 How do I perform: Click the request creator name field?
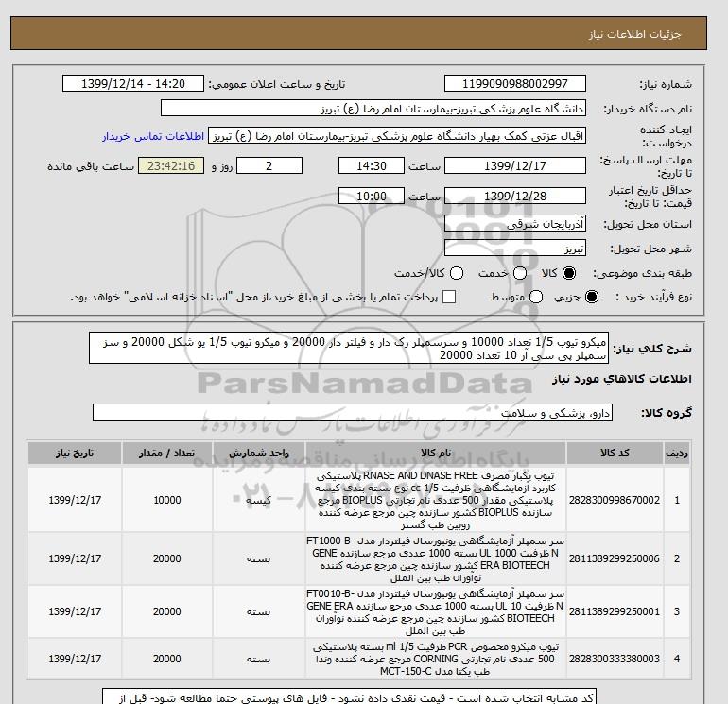click(397, 136)
